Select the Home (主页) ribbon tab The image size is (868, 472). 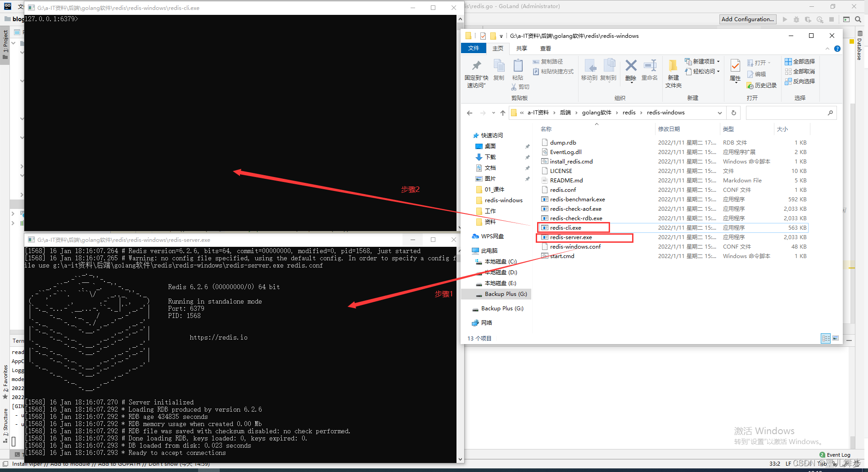tap(498, 49)
